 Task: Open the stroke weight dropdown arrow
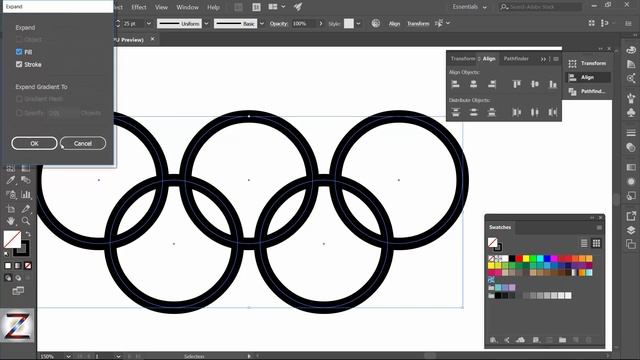149,24
